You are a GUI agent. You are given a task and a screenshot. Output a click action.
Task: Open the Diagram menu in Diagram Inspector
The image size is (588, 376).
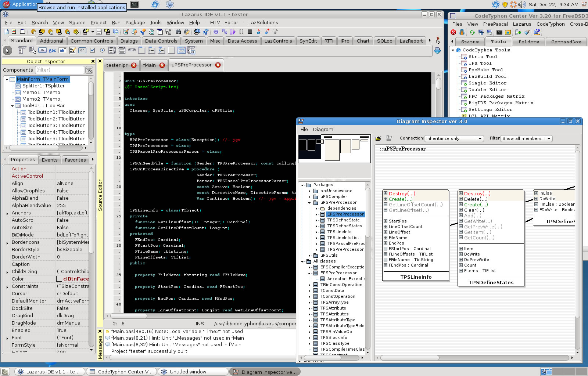point(323,130)
